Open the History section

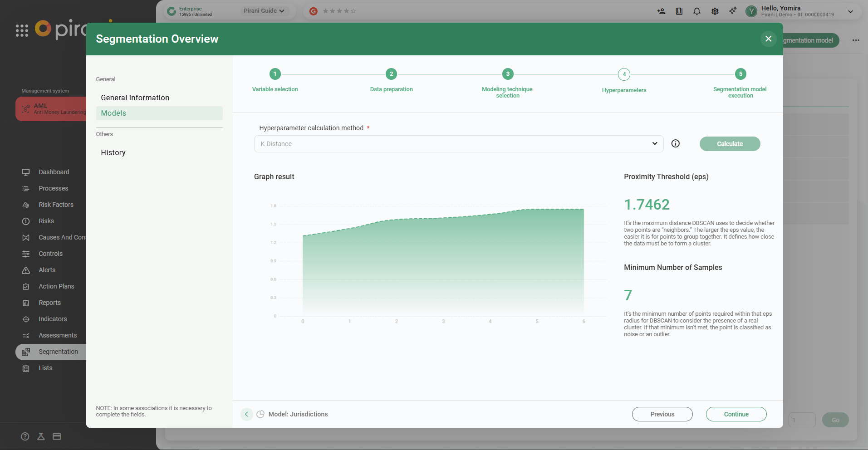point(113,152)
